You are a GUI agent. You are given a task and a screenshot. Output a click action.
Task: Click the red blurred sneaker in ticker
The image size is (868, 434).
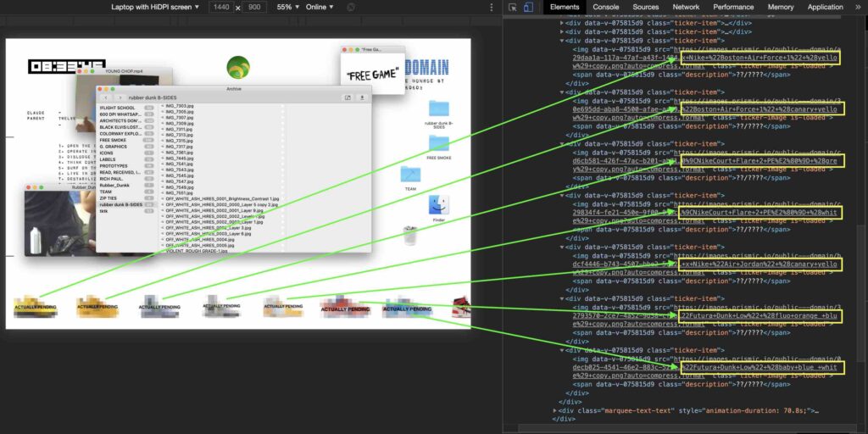[345, 307]
